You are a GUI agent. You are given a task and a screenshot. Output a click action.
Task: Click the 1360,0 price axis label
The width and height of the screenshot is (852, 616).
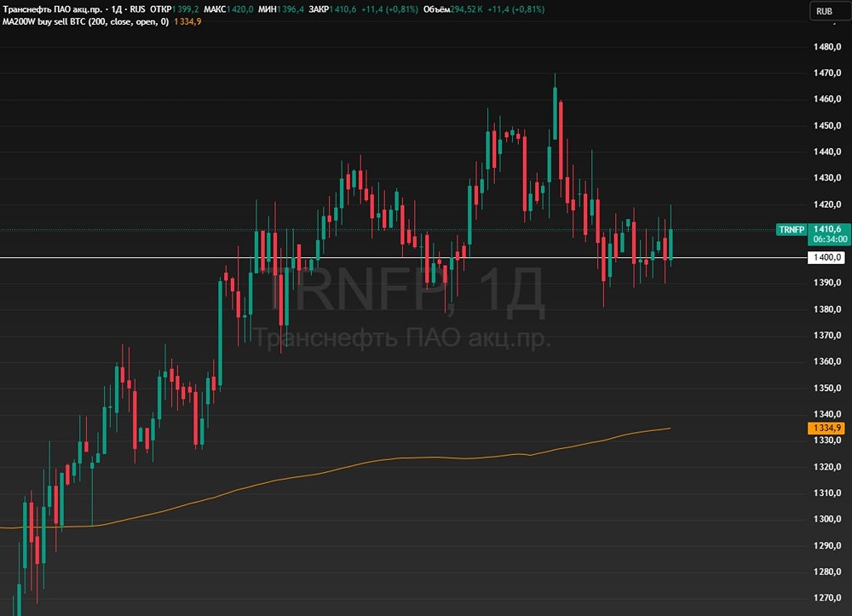(x=827, y=361)
